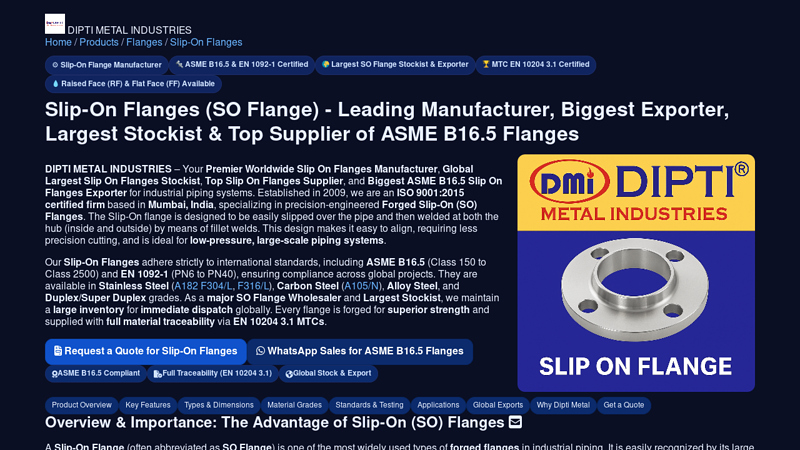Click Request a Quote for Slip-On Flanges
This screenshot has width=800, height=450.
pos(146,352)
